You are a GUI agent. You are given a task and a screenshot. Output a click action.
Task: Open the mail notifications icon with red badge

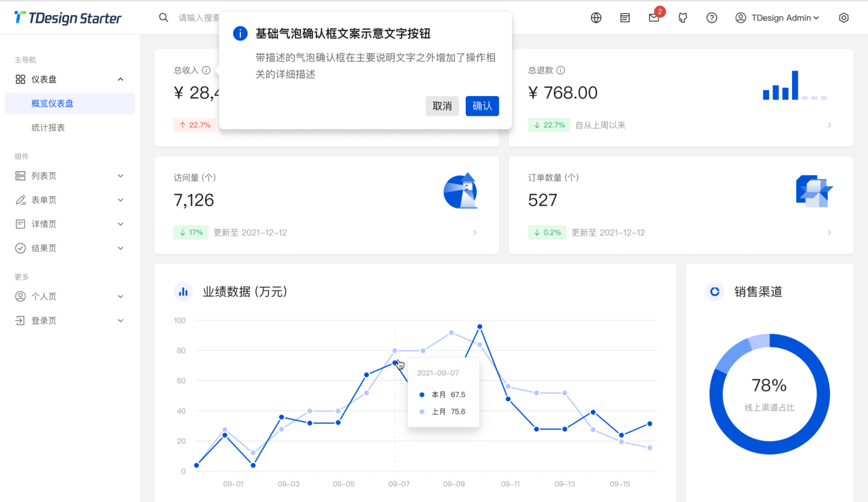[653, 18]
